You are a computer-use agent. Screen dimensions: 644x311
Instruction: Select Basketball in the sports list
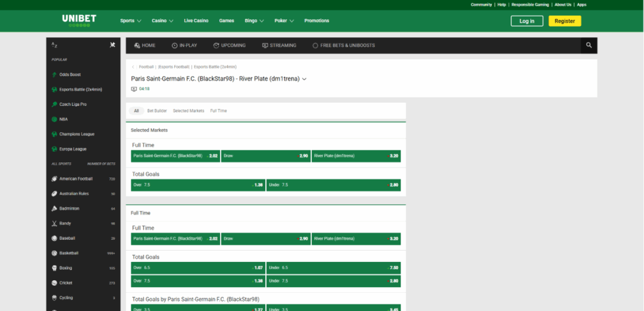pyautogui.click(x=69, y=253)
